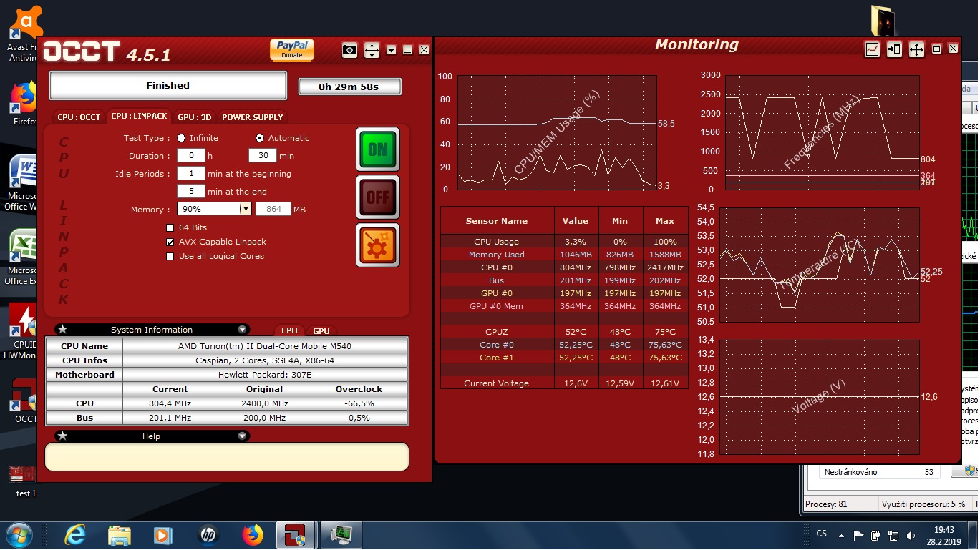The width and height of the screenshot is (980, 550).
Task: Launch Internet Explorer from the taskbar
Action: (74, 535)
